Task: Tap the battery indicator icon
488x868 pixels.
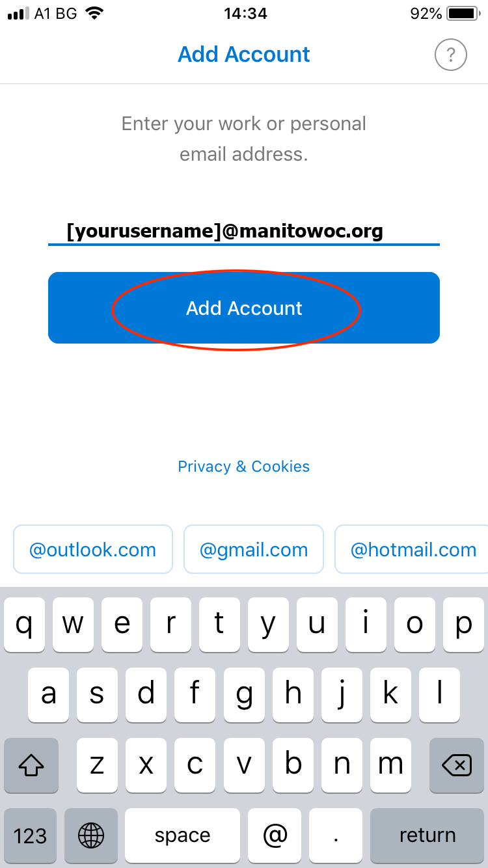Action: (x=463, y=13)
